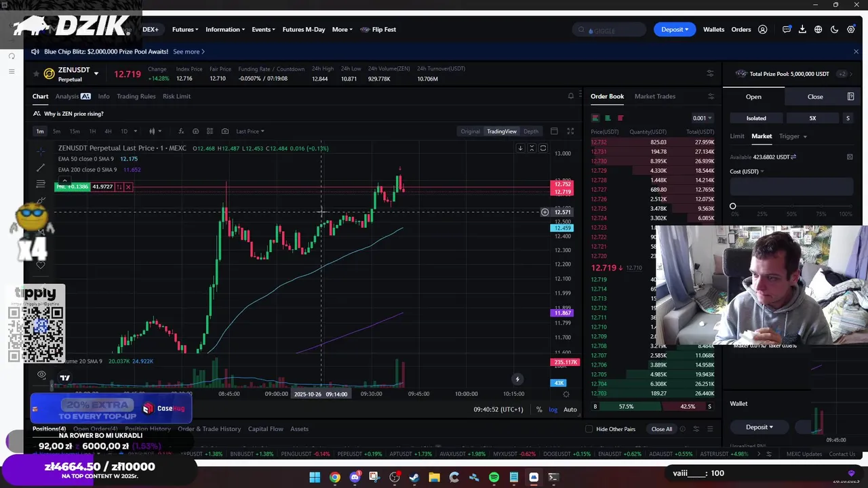Open the More dropdown menu

coord(342,30)
